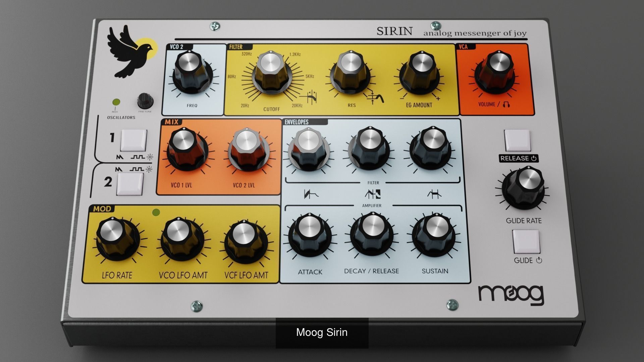Viewport: 644px width, 362px height.
Task: Click the moog brand logo
Action: pos(511,295)
